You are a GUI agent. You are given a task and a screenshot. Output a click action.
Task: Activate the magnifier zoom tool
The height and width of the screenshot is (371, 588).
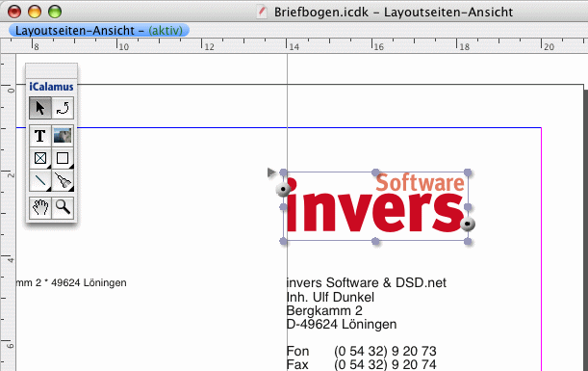point(63,207)
